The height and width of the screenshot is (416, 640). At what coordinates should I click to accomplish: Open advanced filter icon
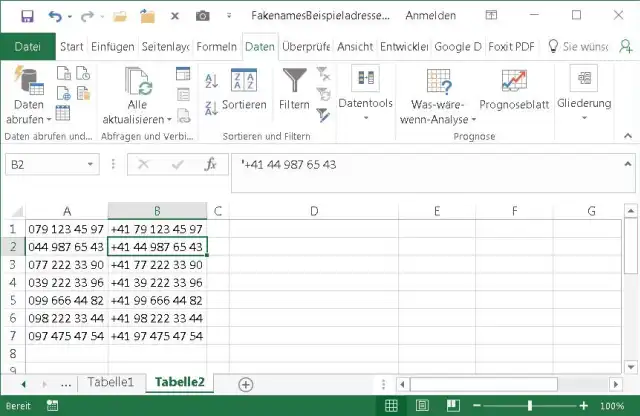tap(323, 115)
